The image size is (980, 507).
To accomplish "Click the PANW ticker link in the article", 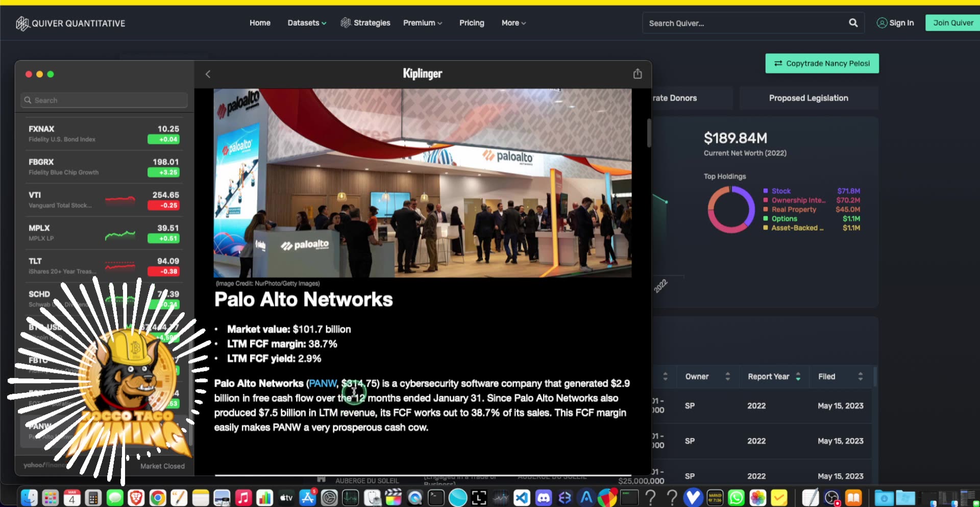I will [x=323, y=384].
